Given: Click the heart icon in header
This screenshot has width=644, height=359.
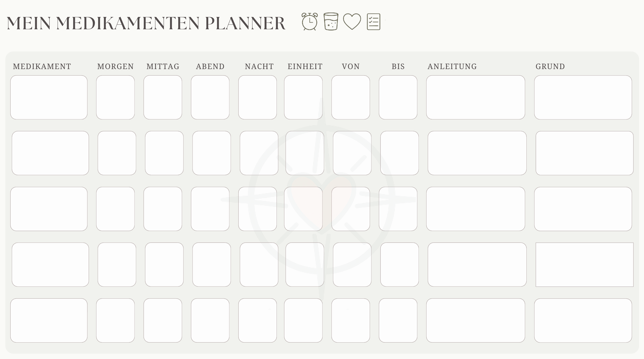Looking at the screenshot, I should point(352,22).
